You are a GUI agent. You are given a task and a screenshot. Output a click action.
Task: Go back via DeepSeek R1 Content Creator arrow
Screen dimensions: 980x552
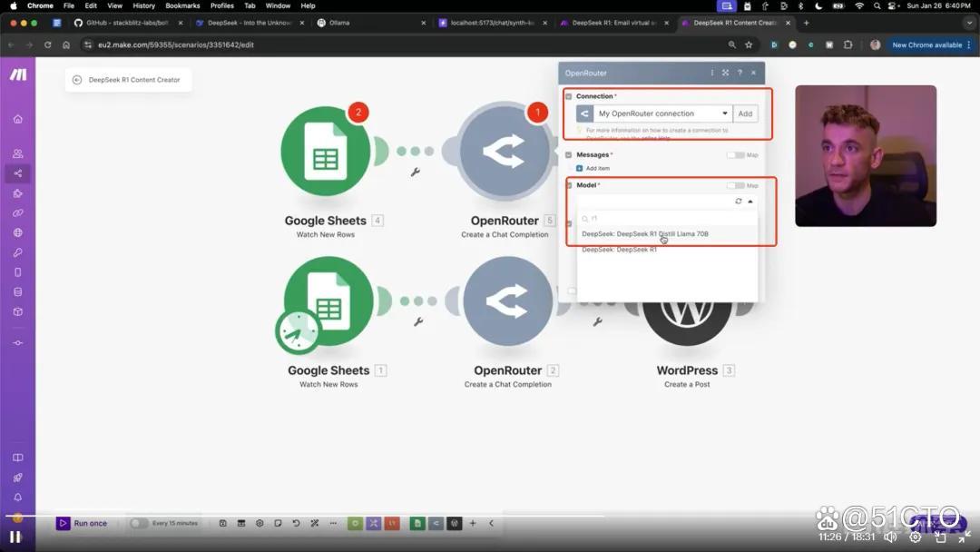click(77, 80)
